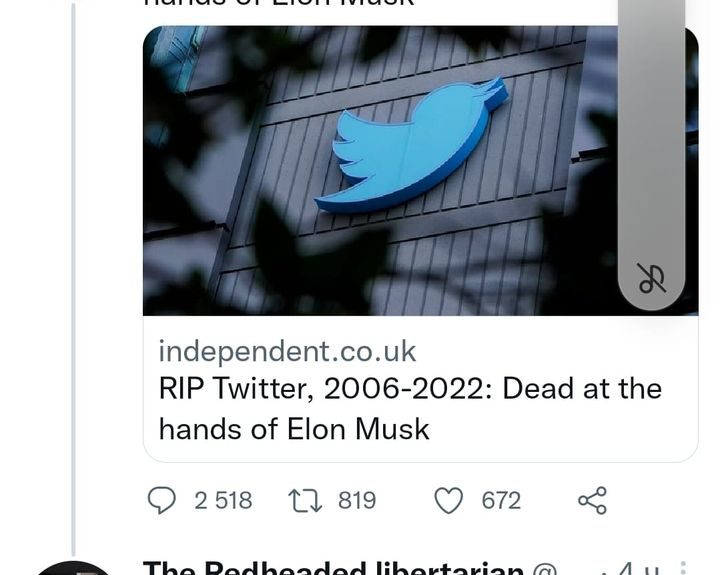Click the truncated tweet text above the card
This screenshot has height=575, width=720.
278,5
